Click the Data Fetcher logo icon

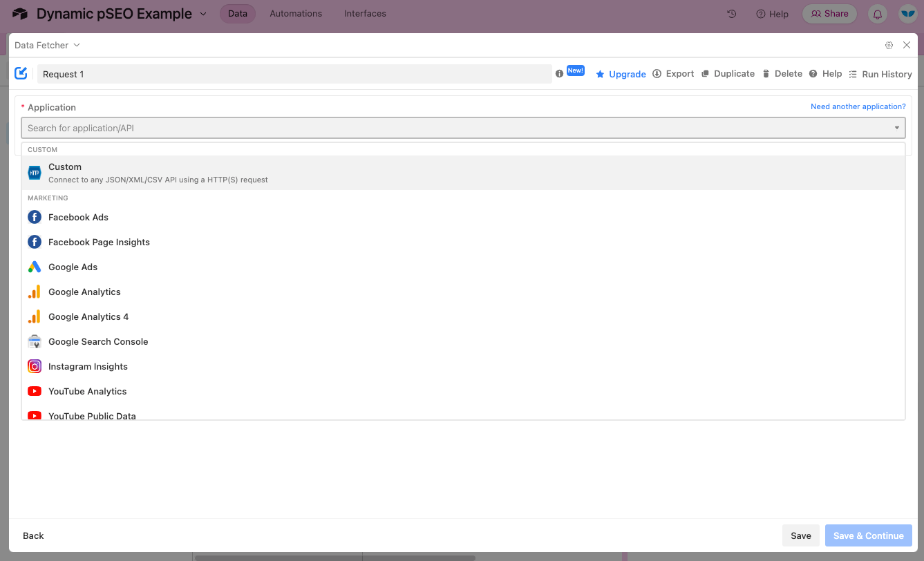(x=21, y=73)
